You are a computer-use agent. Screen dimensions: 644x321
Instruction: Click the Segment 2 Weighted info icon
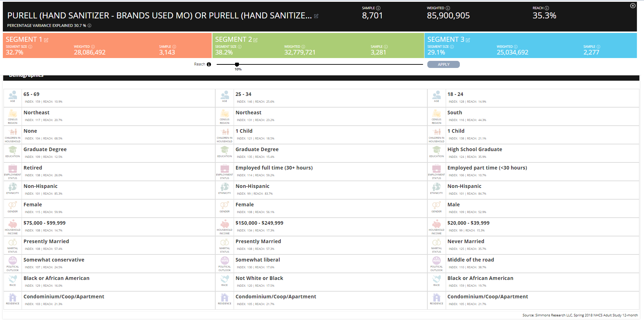tap(303, 47)
